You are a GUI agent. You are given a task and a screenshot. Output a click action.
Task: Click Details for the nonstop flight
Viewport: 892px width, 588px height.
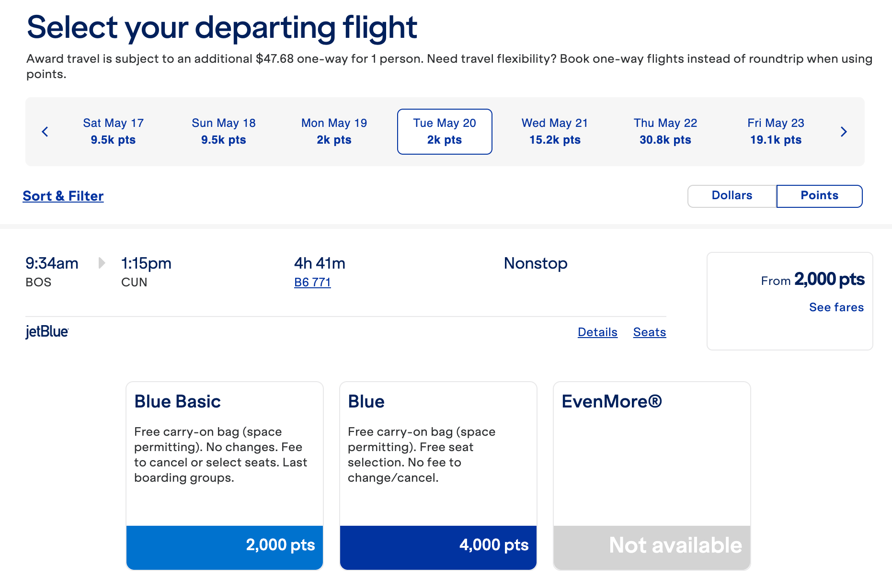(x=597, y=332)
